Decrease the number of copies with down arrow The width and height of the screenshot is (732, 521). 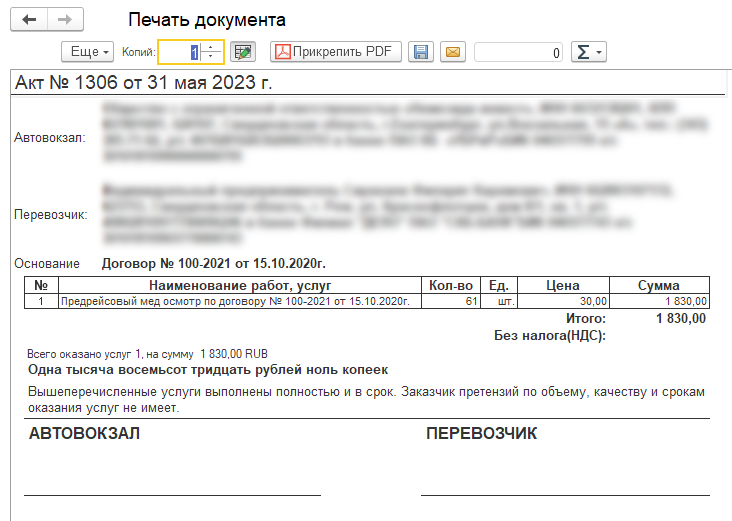pos(212,57)
